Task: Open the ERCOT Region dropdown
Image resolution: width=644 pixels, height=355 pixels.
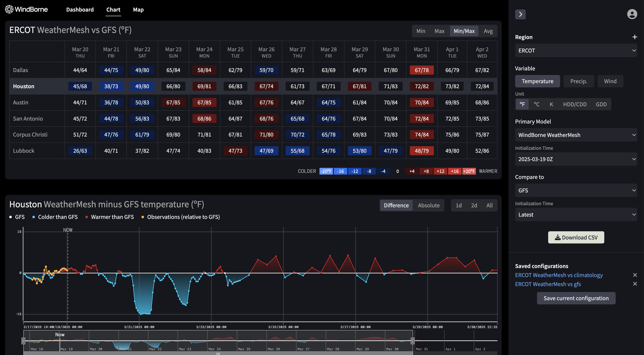Action: pos(576,50)
